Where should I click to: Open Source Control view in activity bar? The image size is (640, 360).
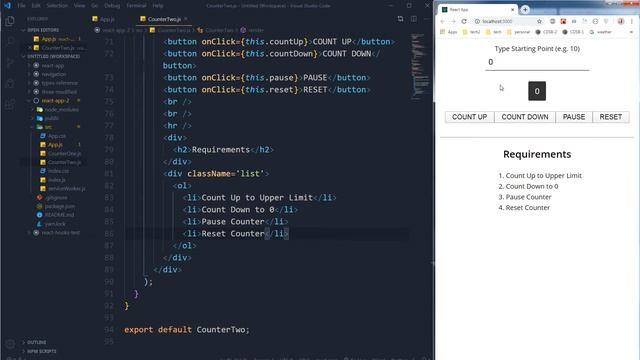tap(10, 62)
